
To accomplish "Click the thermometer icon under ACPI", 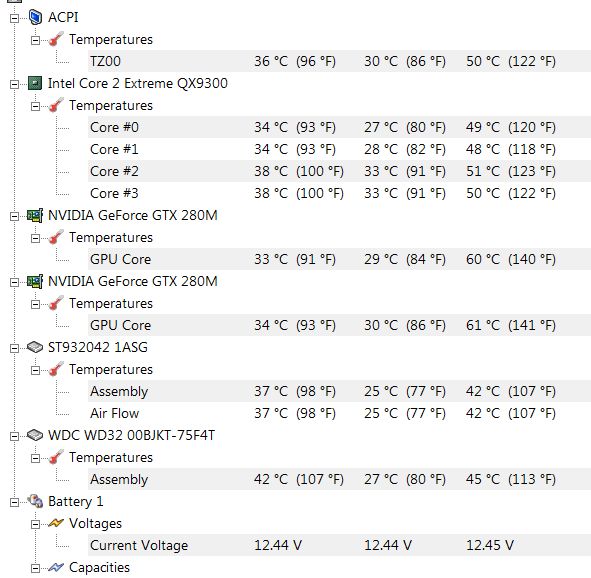I will [56, 39].
